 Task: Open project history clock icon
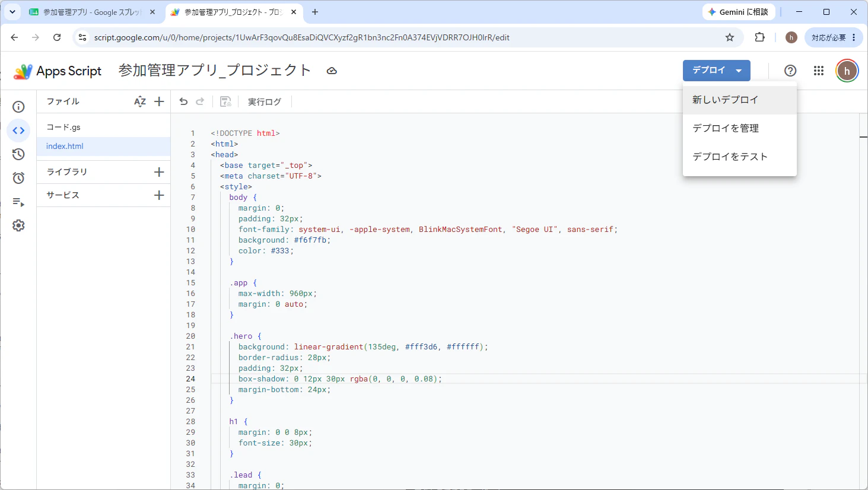(x=18, y=154)
